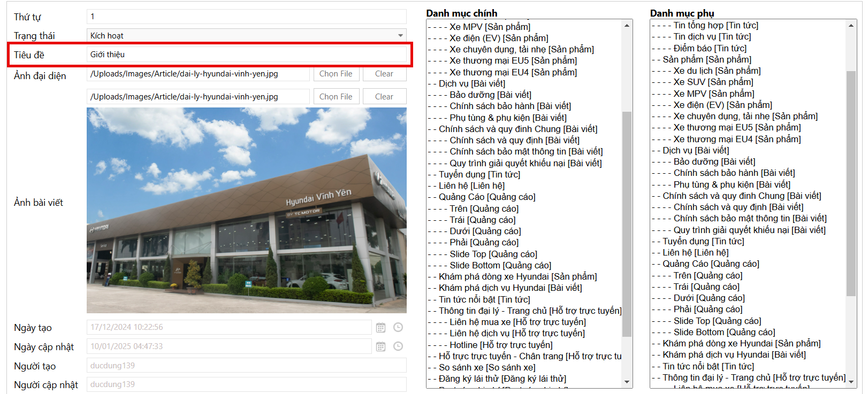This screenshot has width=868, height=394.
Task: Open calendar picker for Ngày tạo
Action: pos(380,328)
